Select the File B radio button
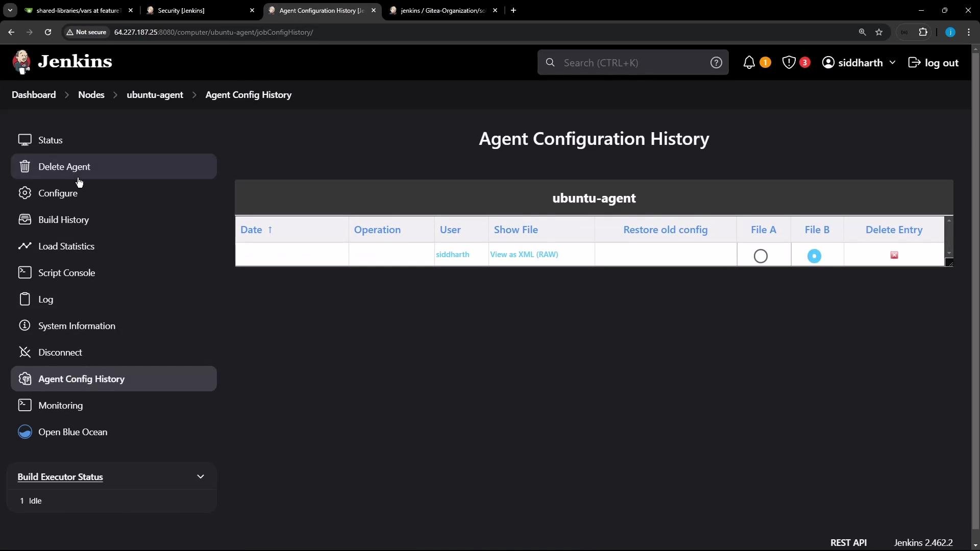980x551 pixels. tap(814, 256)
